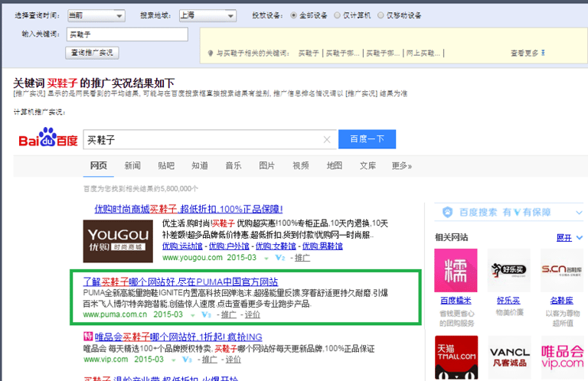Click the 优购:女鞋馆 sublink

276,246
